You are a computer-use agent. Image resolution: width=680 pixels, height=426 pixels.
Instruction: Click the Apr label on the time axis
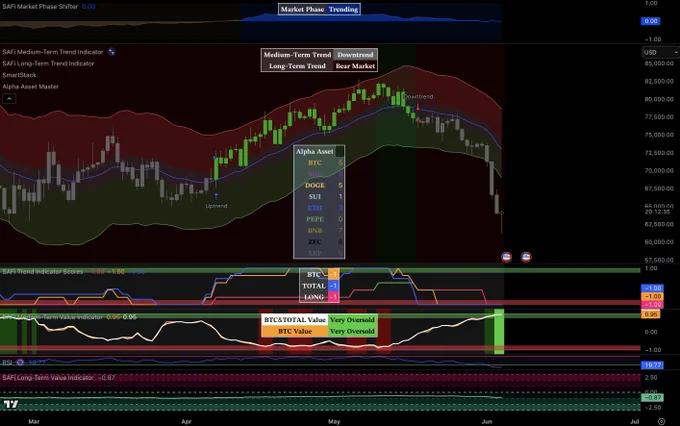coord(186,421)
